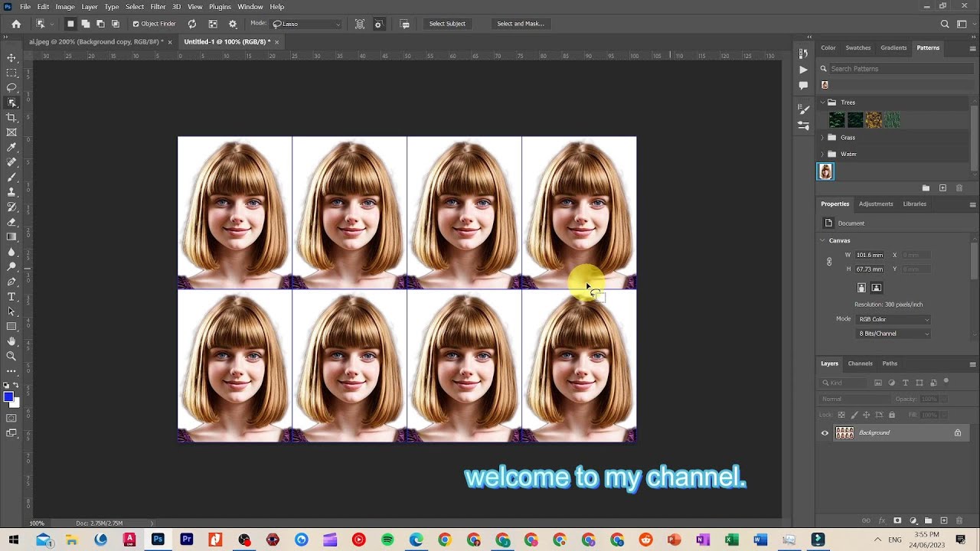980x551 pixels.
Task: Open the Filter menu
Action: tap(158, 7)
